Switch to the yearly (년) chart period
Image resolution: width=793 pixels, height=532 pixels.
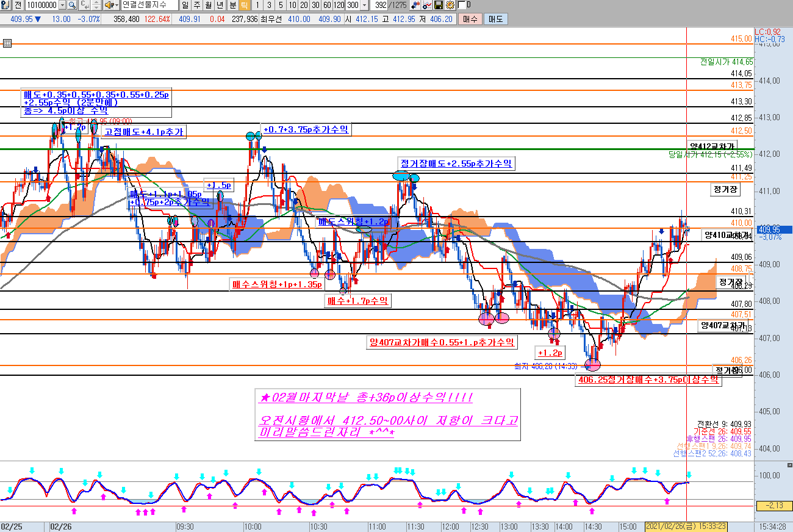pos(220,5)
